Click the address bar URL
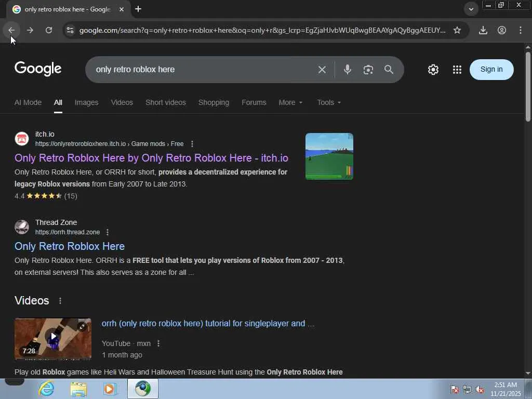The image size is (532, 399). (262, 30)
